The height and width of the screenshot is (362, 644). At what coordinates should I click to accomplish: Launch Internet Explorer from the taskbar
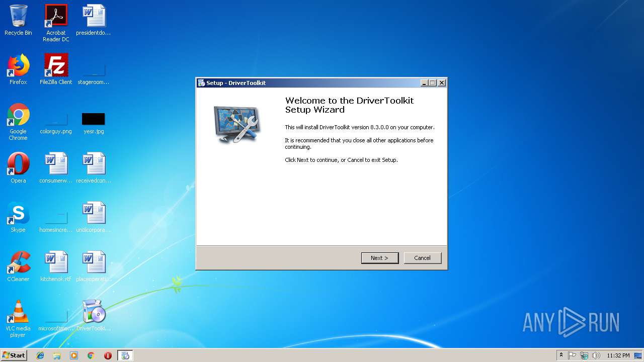(40, 355)
